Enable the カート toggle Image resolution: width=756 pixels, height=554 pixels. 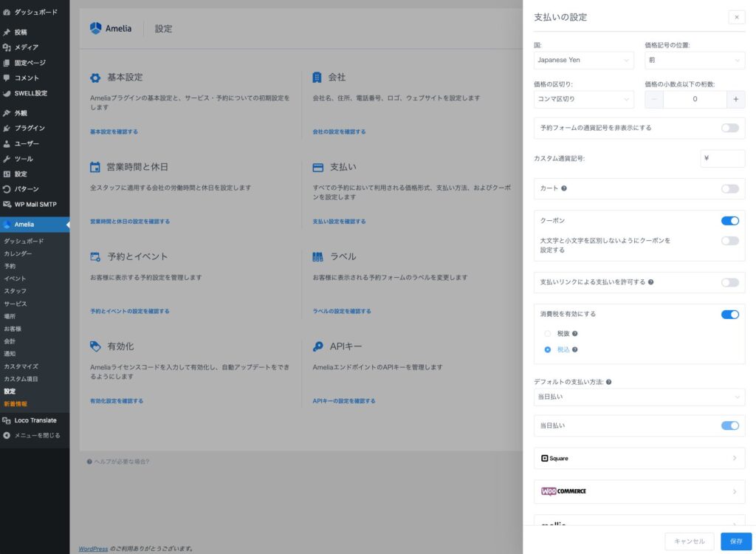click(729, 189)
